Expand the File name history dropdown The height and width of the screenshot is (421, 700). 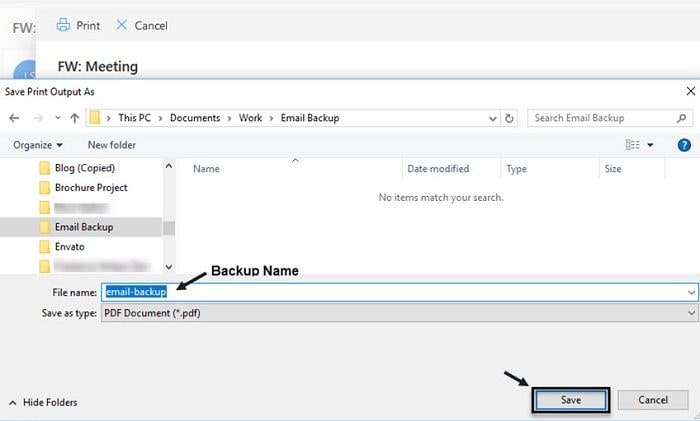point(692,292)
